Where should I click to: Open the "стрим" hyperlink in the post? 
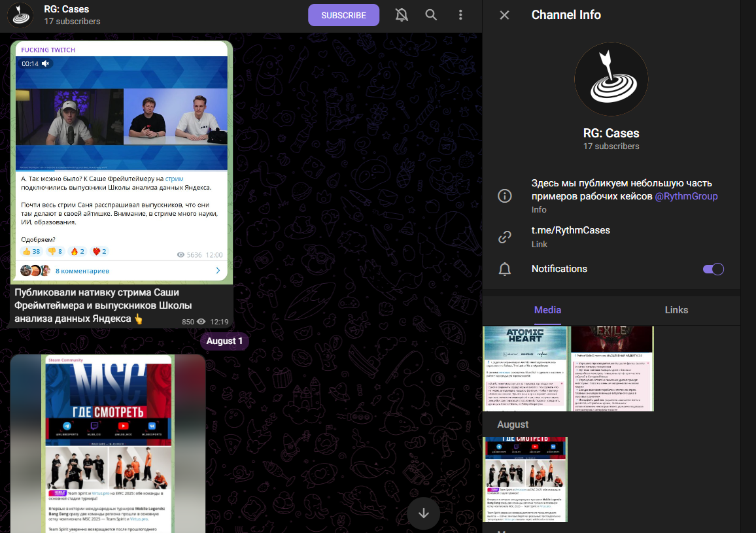click(174, 179)
